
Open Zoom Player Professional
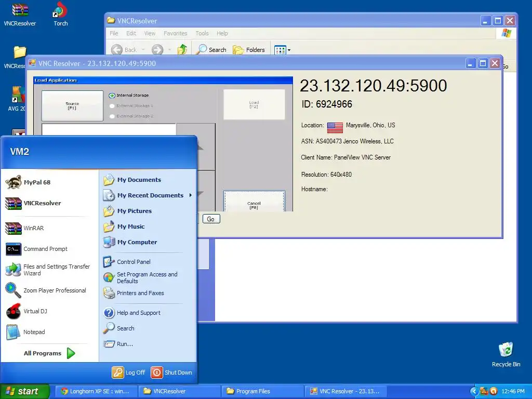point(46,290)
